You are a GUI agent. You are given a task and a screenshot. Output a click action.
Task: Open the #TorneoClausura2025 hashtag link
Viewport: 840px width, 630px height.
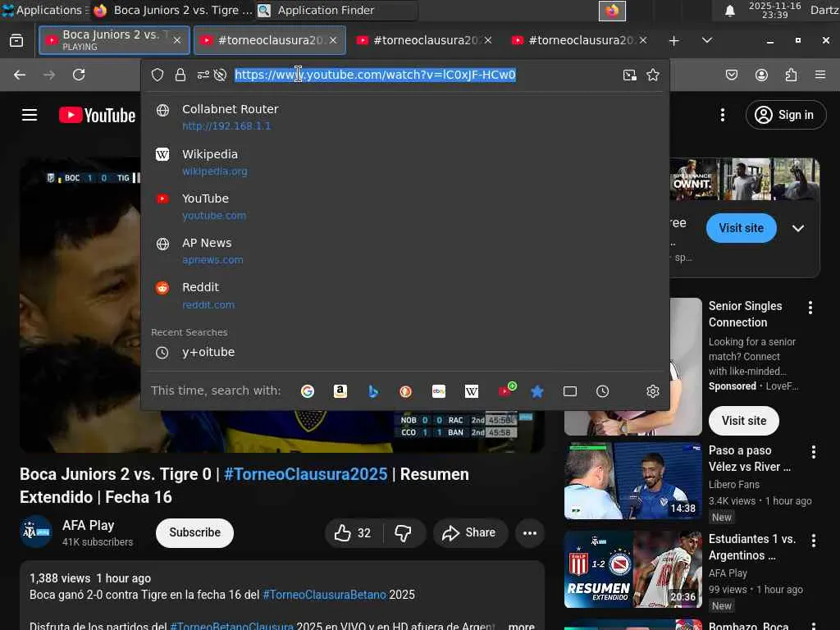(305, 475)
